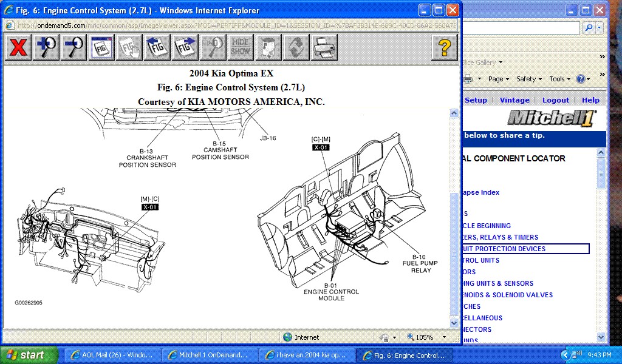The width and height of the screenshot is (622, 364).
Task: Click the B-15 CAMSHAFT POSITION SENSOR label
Action: [x=220, y=150]
